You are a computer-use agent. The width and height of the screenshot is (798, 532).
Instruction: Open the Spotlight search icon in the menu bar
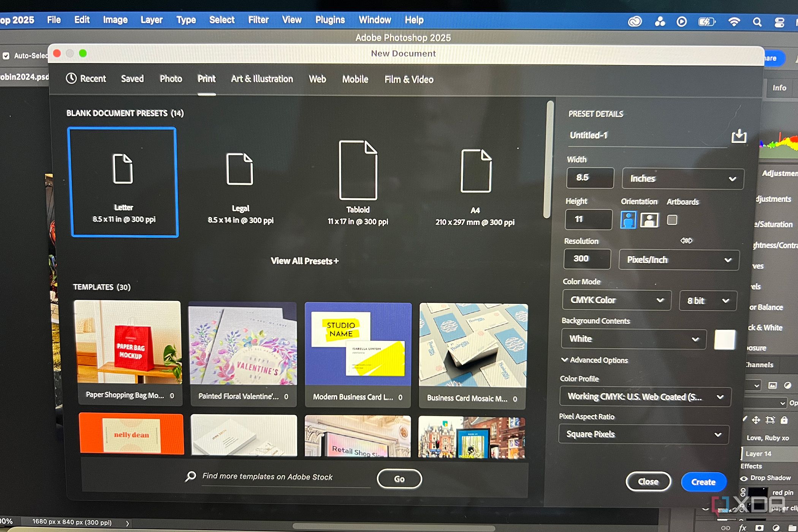point(757,22)
